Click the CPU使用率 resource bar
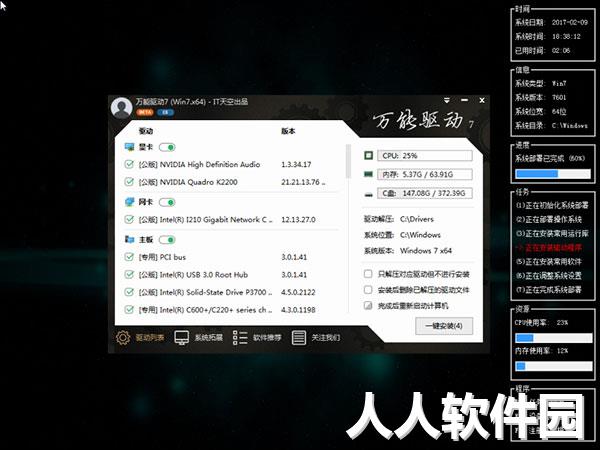This screenshot has width=600, height=450. coord(553,338)
